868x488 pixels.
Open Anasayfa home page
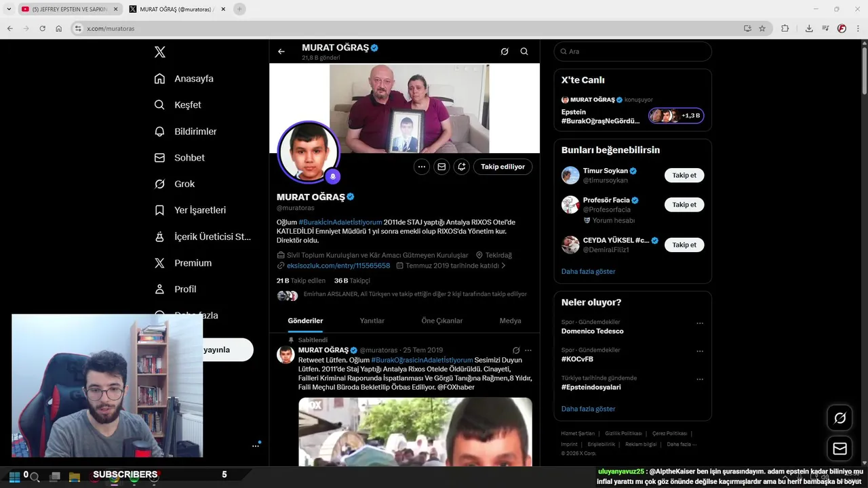point(184,79)
